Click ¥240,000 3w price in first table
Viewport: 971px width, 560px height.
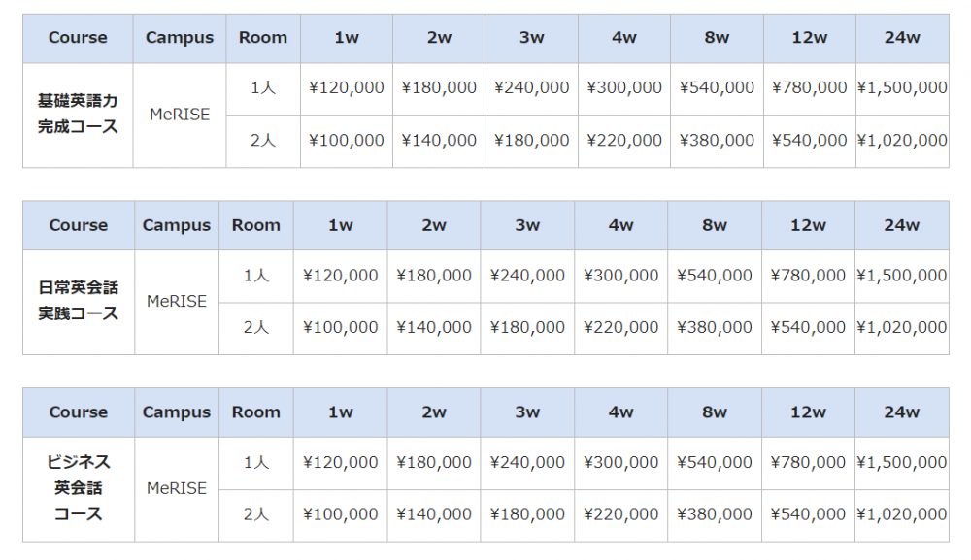tap(531, 88)
